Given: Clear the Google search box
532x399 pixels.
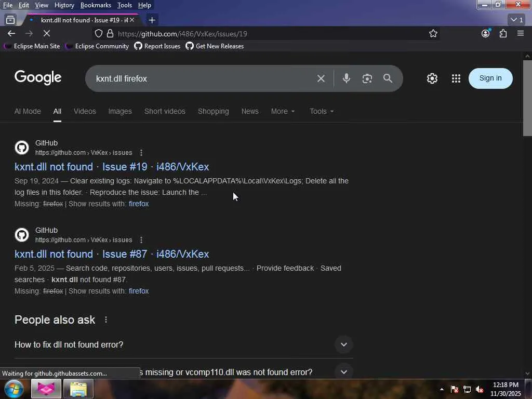Looking at the screenshot, I should 321,79.
